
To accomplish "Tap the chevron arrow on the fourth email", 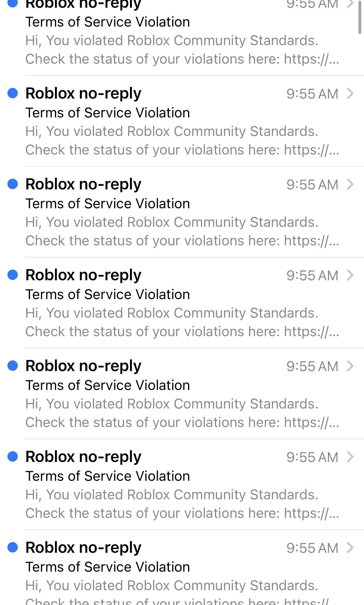I will (350, 275).
